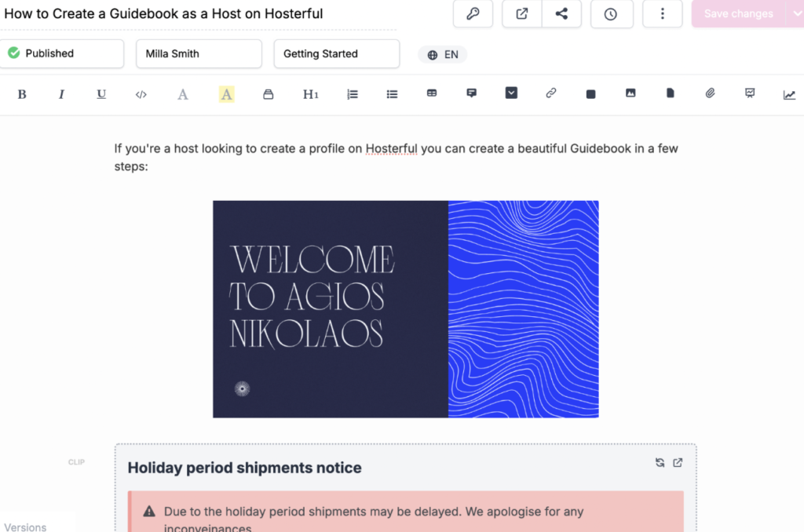Expand the Save changes dropdown arrow
Screen dimensions: 804x532
(798, 13)
